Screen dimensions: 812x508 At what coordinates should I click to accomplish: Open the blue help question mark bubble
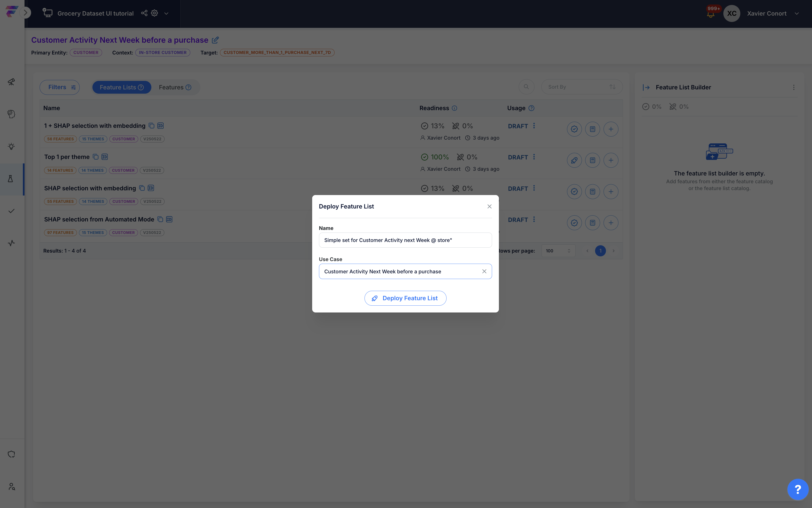[x=798, y=489]
